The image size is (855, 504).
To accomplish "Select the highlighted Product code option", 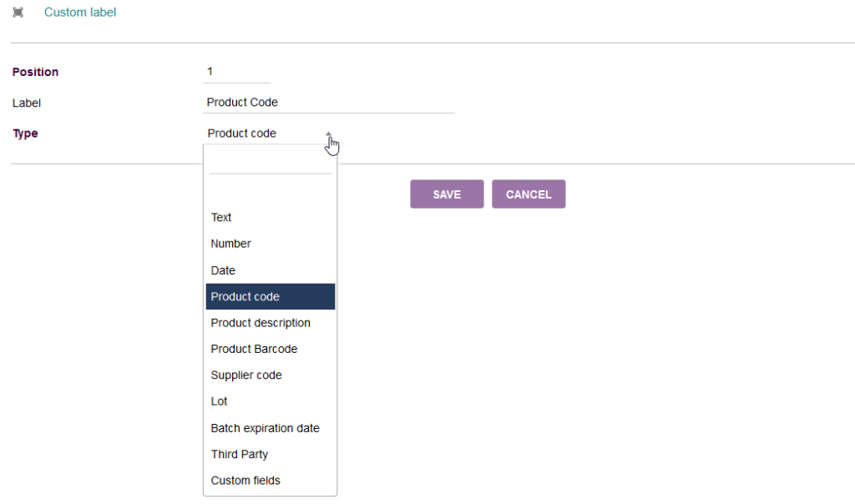I will click(x=245, y=296).
